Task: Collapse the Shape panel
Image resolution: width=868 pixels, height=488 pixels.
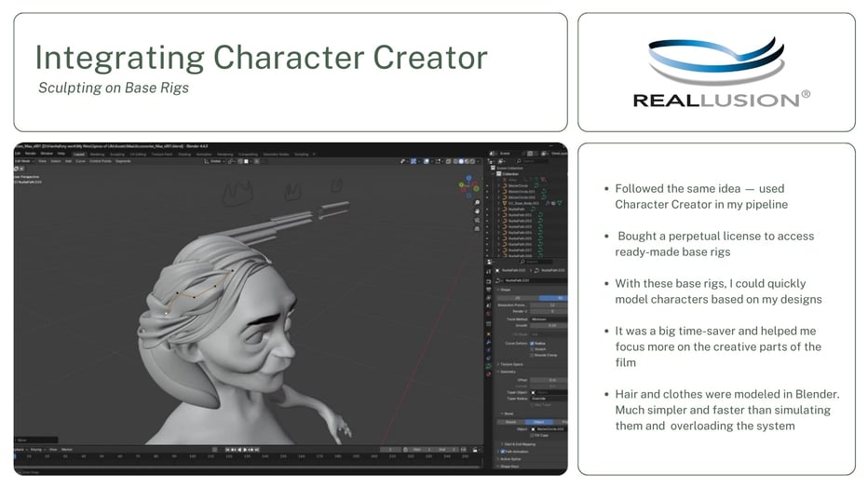Action: pos(504,290)
